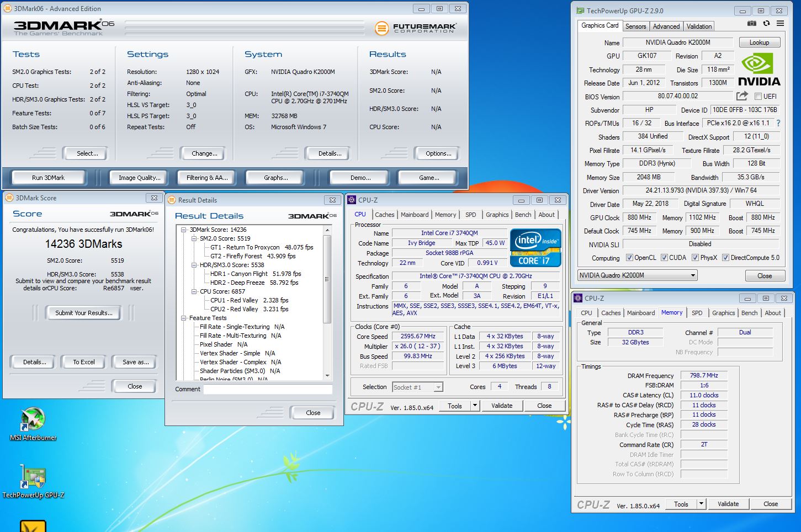Viewport: 801px width, 532px height.
Task: Toggle the DirectCompute 5.0 checkbox
Action: (x=725, y=258)
